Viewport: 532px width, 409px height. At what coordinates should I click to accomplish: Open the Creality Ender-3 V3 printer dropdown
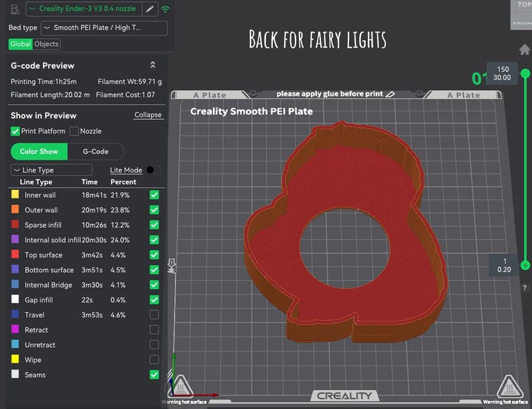pyautogui.click(x=84, y=9)
